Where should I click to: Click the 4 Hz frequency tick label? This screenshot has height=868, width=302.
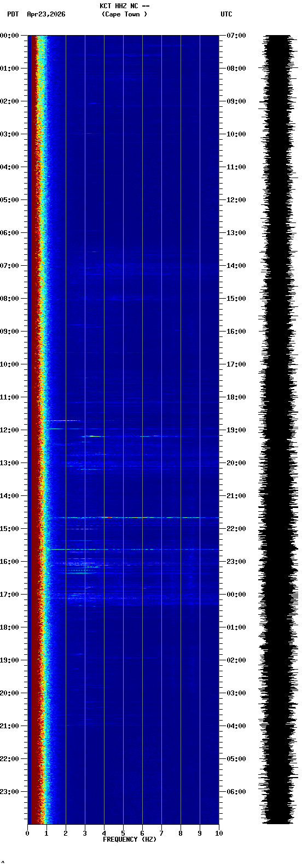coord(104,833)
